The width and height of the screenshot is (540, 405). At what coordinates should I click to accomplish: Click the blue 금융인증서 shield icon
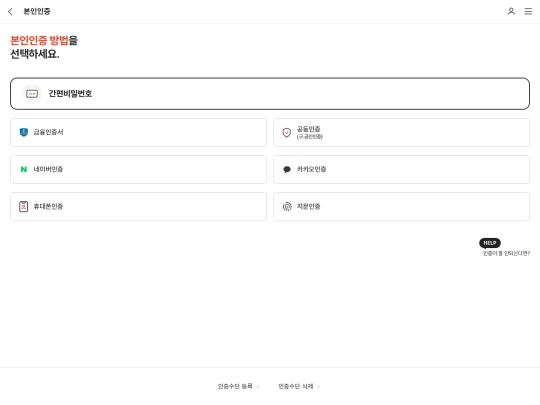coord(24,132)
